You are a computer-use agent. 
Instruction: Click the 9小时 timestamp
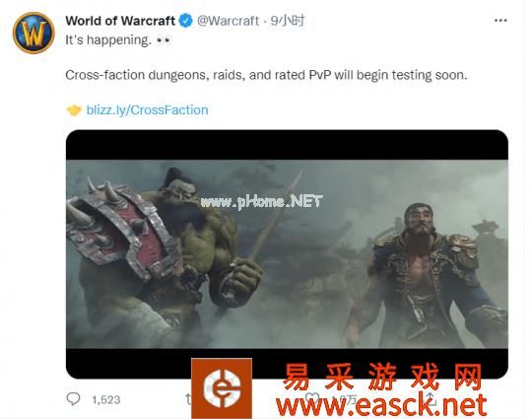pos(288,21)
